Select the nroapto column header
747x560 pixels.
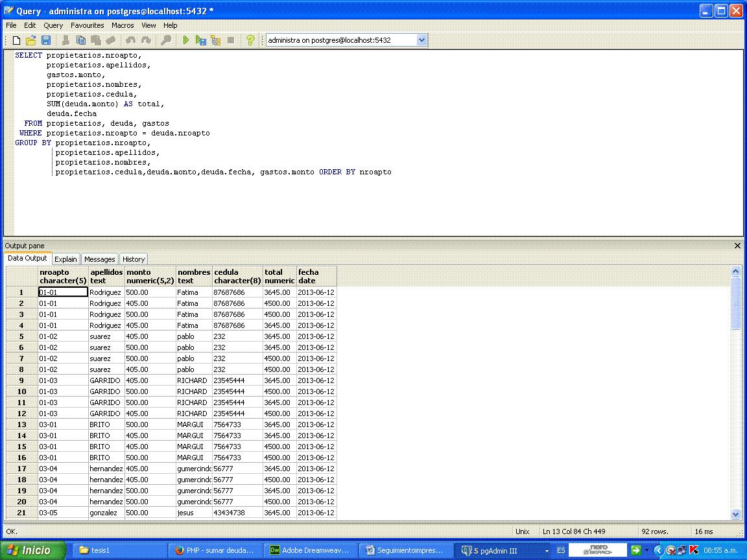point(64,276)
